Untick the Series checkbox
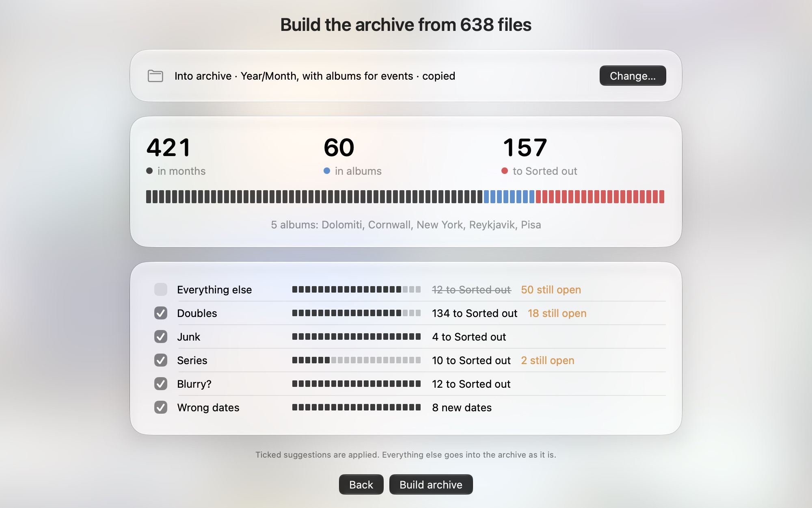This screenshot has height=508, width=812. pos(161,360)
